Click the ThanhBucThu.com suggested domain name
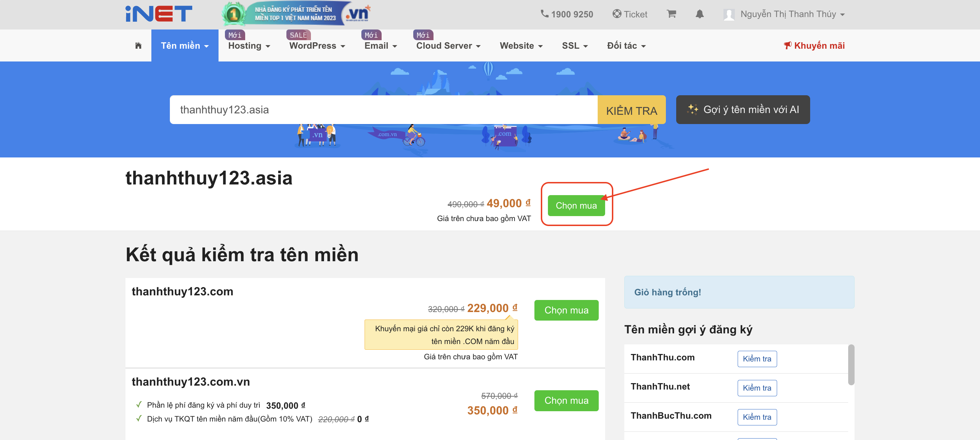 pos(671,415)
